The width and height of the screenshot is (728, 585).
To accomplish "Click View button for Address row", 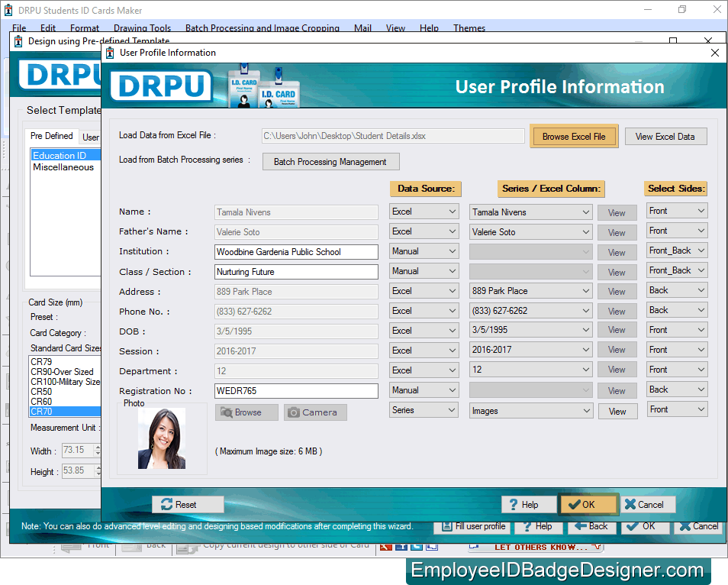I will [617, 291].
